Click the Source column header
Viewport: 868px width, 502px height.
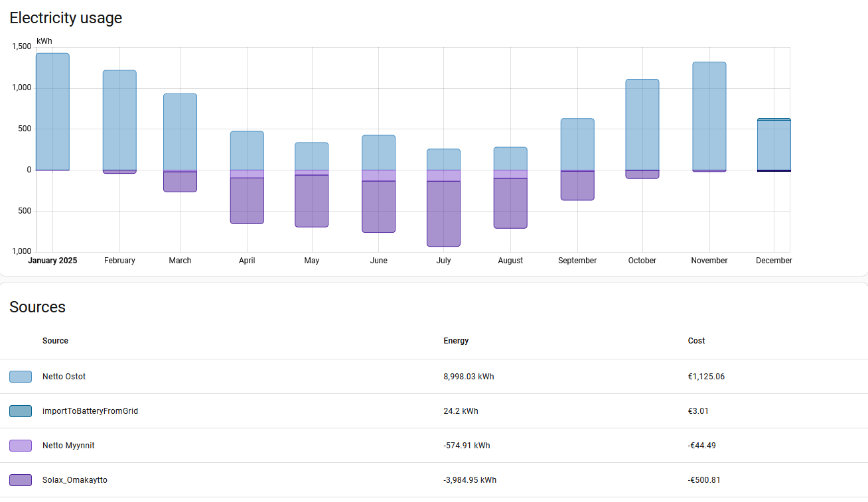[x=55, y=341]
